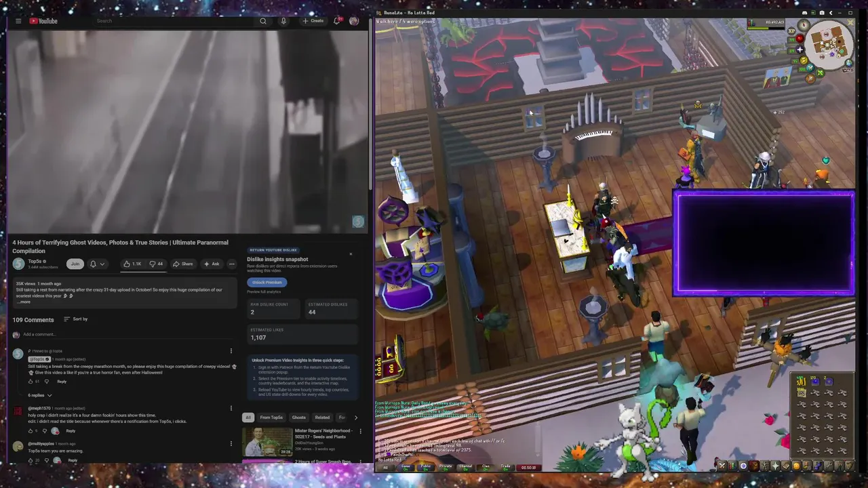Open Mister Rogers' Neighborhood video thumbnail
This screenshot has width=868, height=488.
pyautogui.click(x=267, y=441)
